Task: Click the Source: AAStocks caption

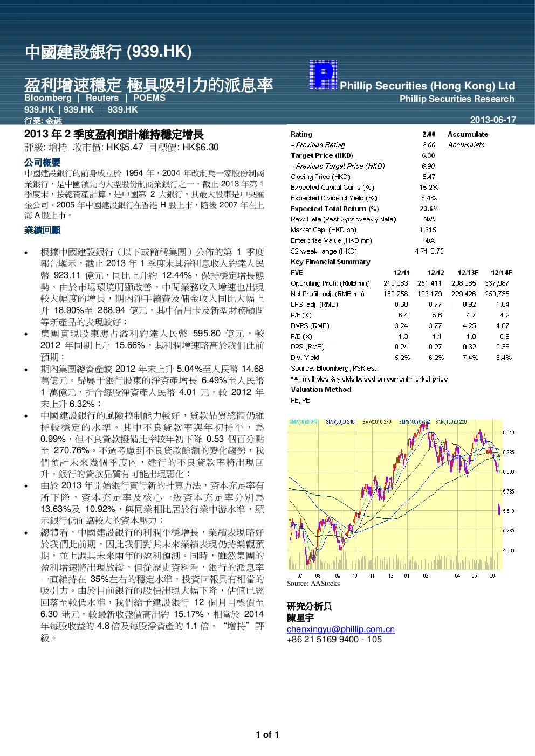Action: 313,584
